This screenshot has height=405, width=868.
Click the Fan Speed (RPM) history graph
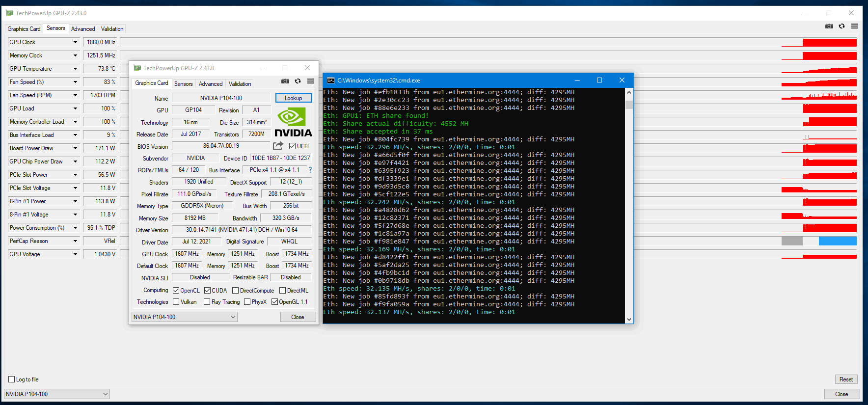(x=488, y=95)
